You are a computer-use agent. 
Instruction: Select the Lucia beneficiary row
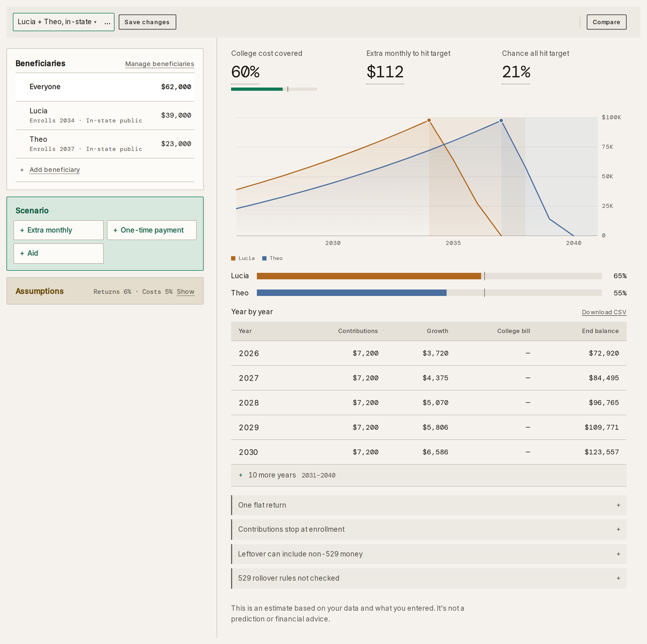click(x=105, y=115)
